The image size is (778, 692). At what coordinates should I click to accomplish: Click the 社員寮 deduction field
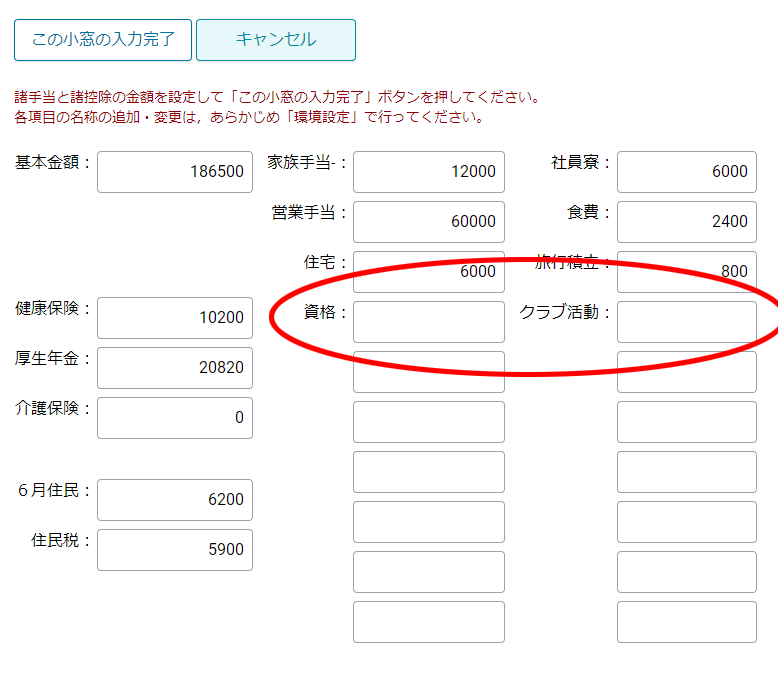[686, 171]
